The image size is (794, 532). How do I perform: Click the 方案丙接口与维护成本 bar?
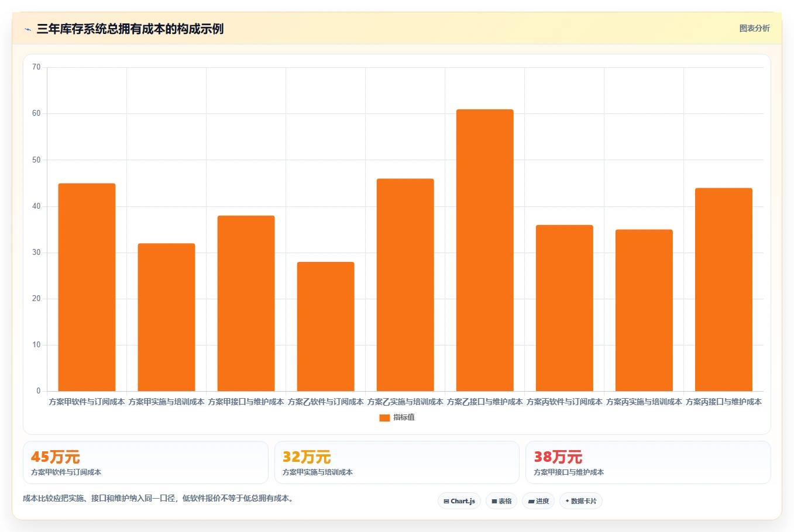click(723, 289)
